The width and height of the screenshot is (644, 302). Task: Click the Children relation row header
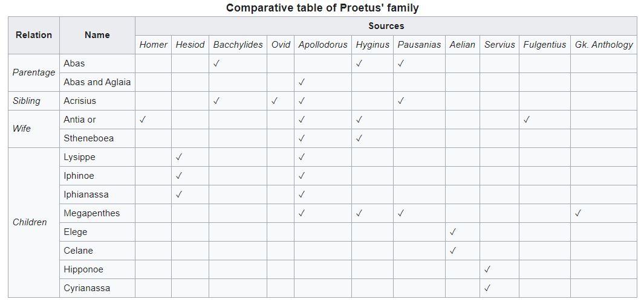coord(30,222)
